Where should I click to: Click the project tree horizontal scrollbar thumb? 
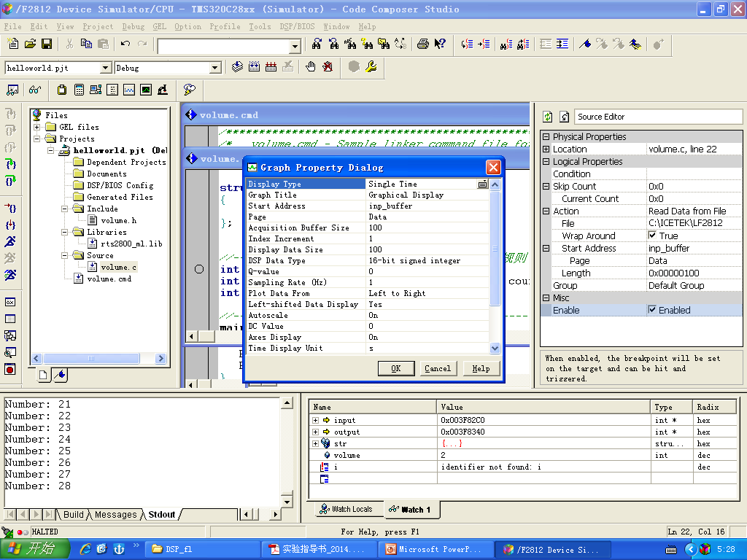click(x=91, y=358)
